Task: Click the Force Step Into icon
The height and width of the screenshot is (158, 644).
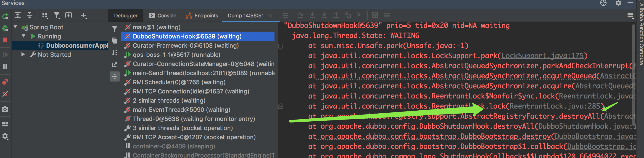Action: (324, 15)
